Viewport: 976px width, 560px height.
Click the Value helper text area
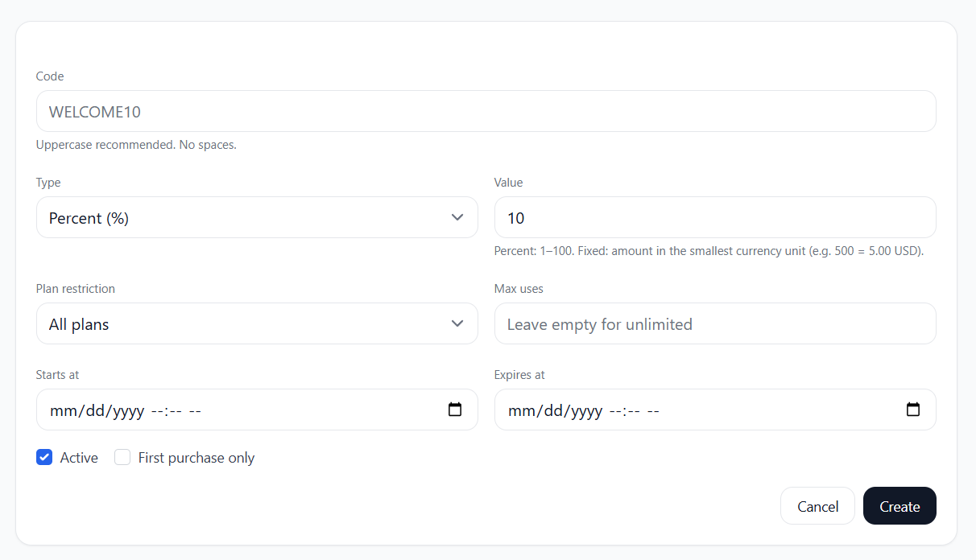(x=709, y=250)
